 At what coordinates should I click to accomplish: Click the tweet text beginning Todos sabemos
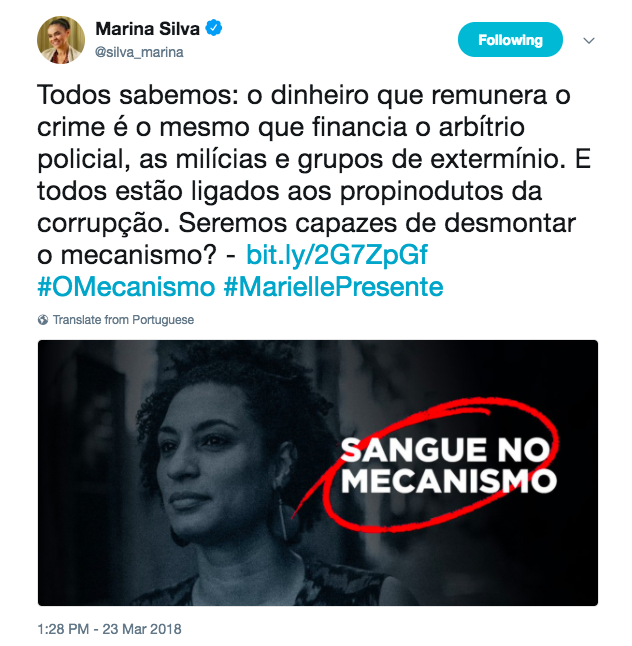tap(314, 175)
